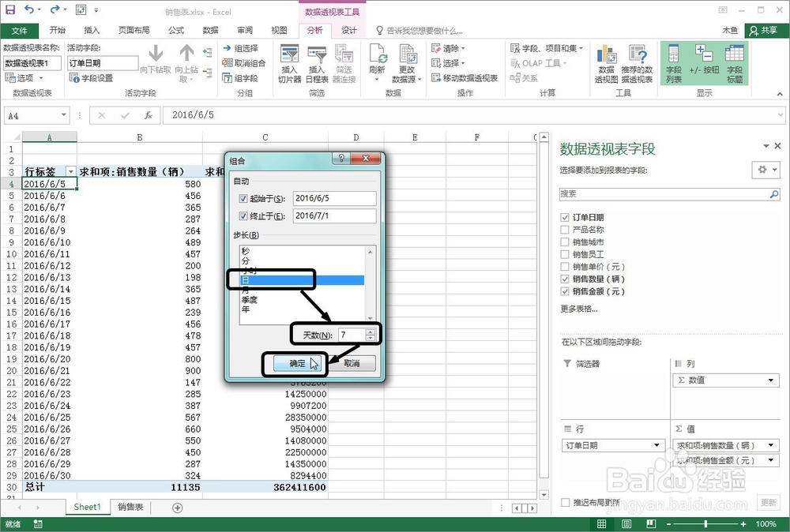Switch to the 销售表 sheet tab

point(130,507)
